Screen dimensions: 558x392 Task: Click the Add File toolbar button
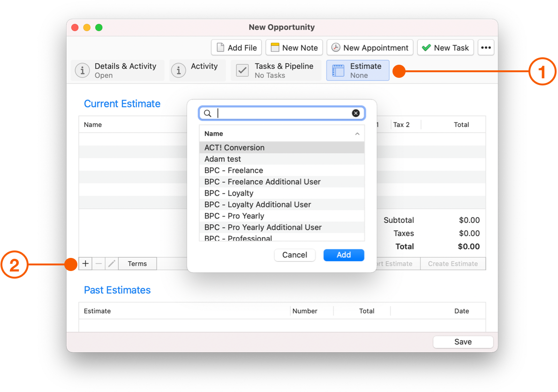[236, 48]
